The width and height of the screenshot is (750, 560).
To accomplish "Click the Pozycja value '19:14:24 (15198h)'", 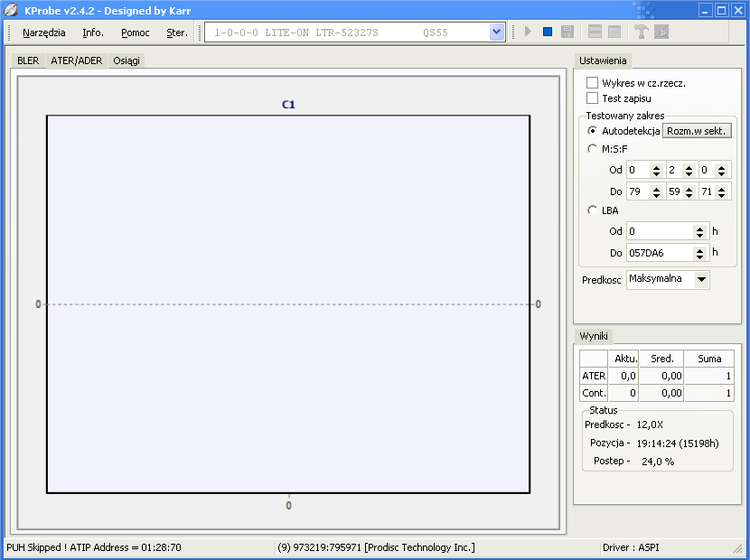I will (x=678, y=443).
